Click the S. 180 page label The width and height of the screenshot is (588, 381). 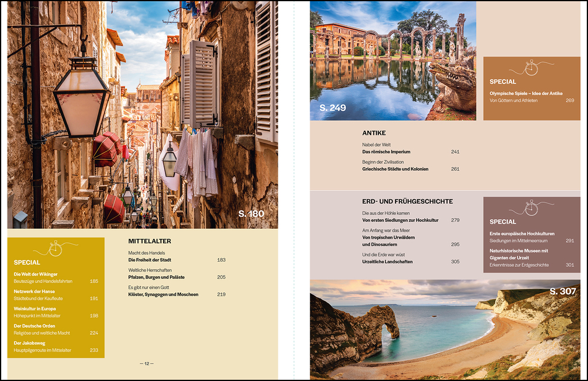[251, 214]
